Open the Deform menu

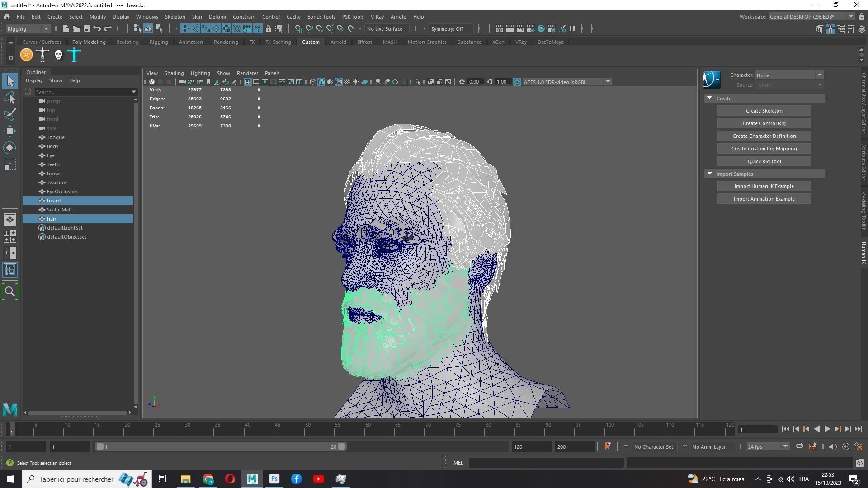click(x=217, y=17)
